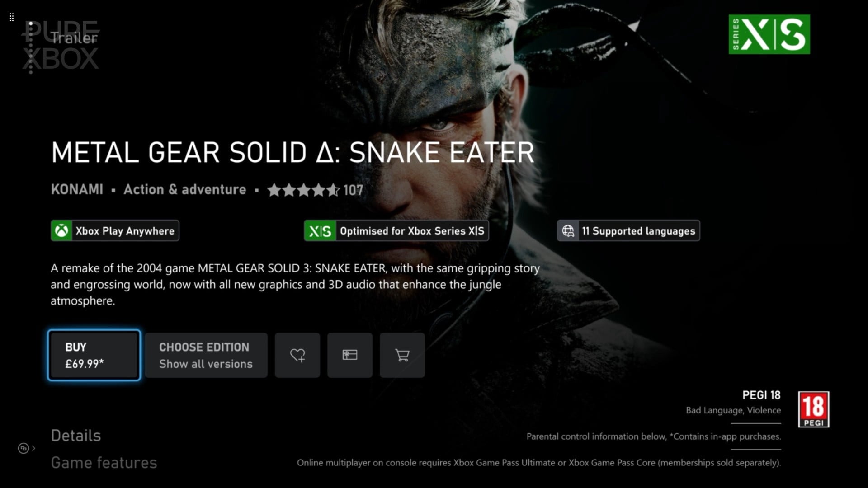Click the Xbox Play Anywhere sphere icon
This screenshot has height=488, width=868.
61,231
